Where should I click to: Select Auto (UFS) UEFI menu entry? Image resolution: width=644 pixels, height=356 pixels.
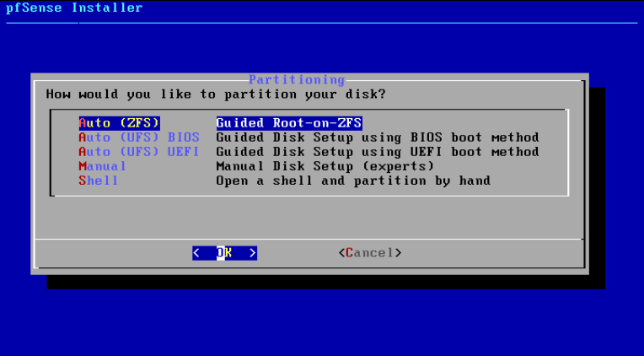pyautogui.click(x=139, y=152)
